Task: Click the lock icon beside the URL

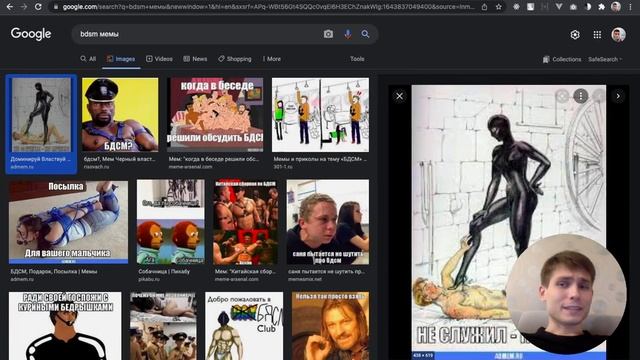Action: [x=56, y=7]
